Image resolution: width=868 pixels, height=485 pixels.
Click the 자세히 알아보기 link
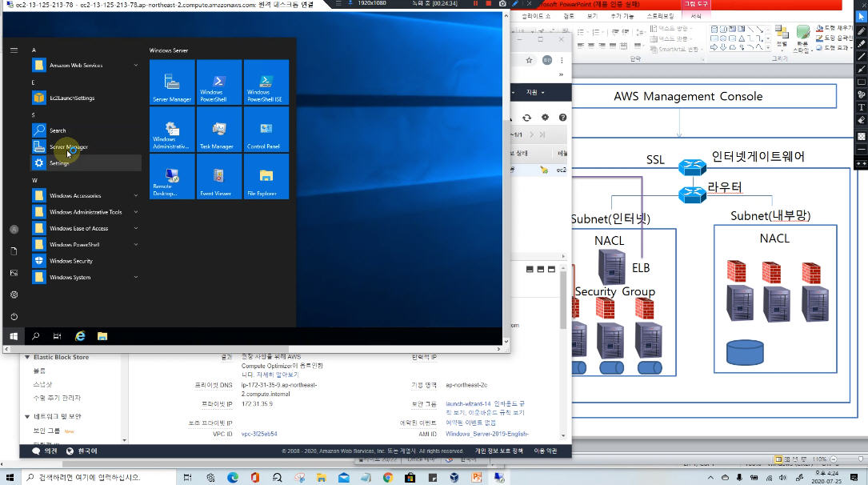(278, 375)
